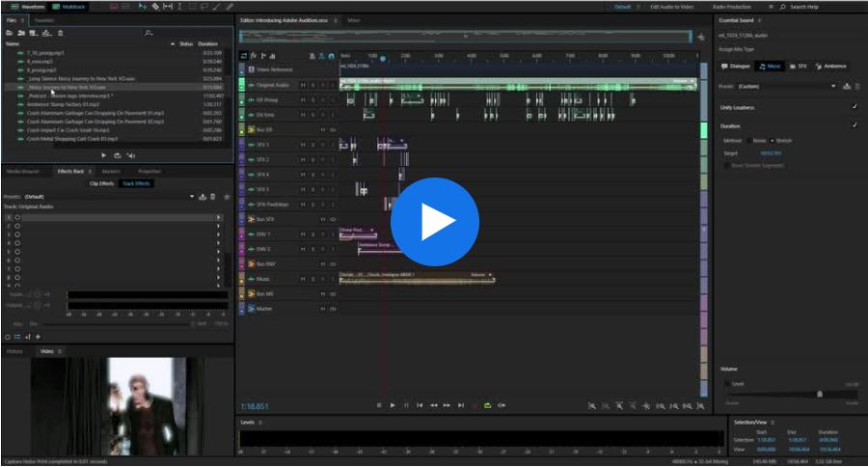868x467 pixels.
Task: Sort files by Duration column header
Action: [208, 43]
